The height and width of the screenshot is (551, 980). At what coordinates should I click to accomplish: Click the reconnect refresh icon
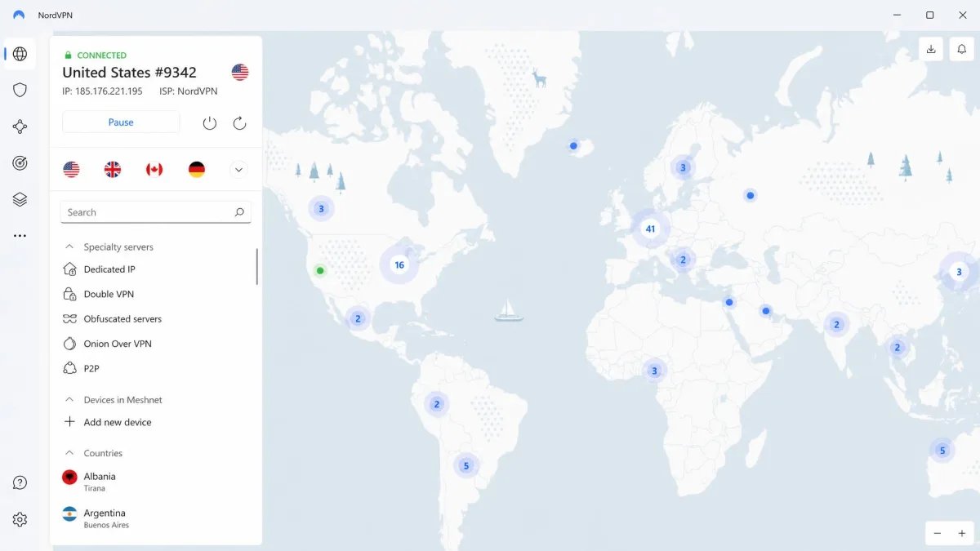239,122
